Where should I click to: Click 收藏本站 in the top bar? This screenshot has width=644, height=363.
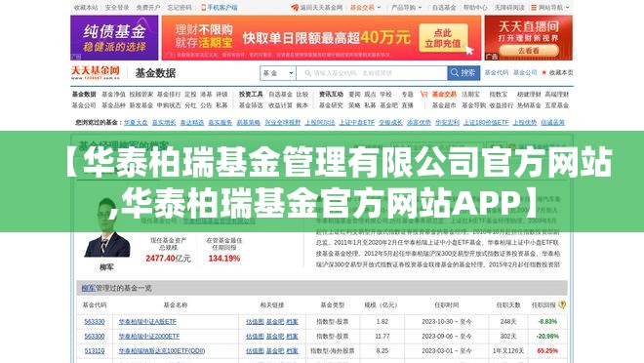click(x=86, y=8)
